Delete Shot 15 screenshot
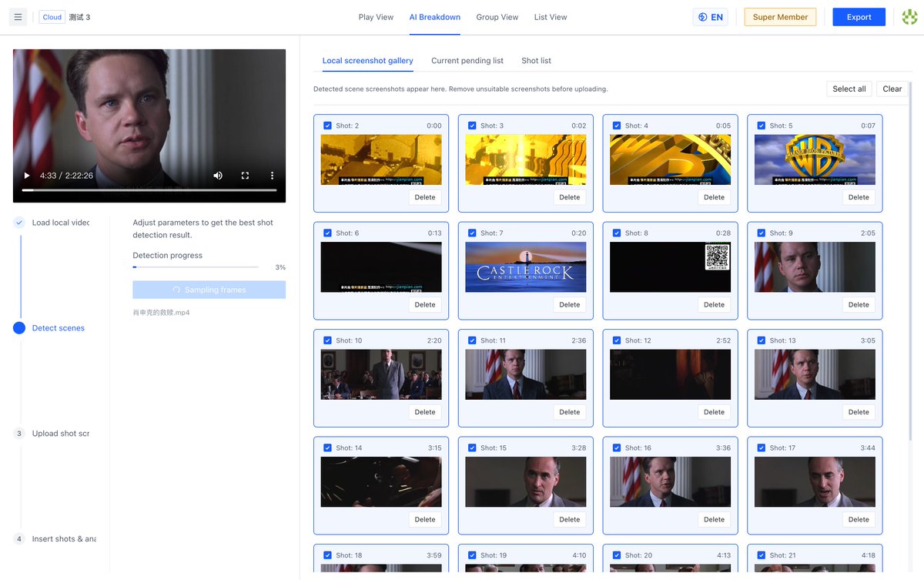This screenshot has width=924, height=580. pos(570,519)
